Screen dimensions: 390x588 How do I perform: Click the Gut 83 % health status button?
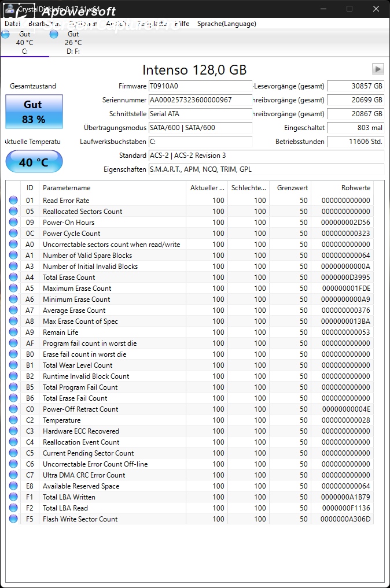tap(34, 112)
